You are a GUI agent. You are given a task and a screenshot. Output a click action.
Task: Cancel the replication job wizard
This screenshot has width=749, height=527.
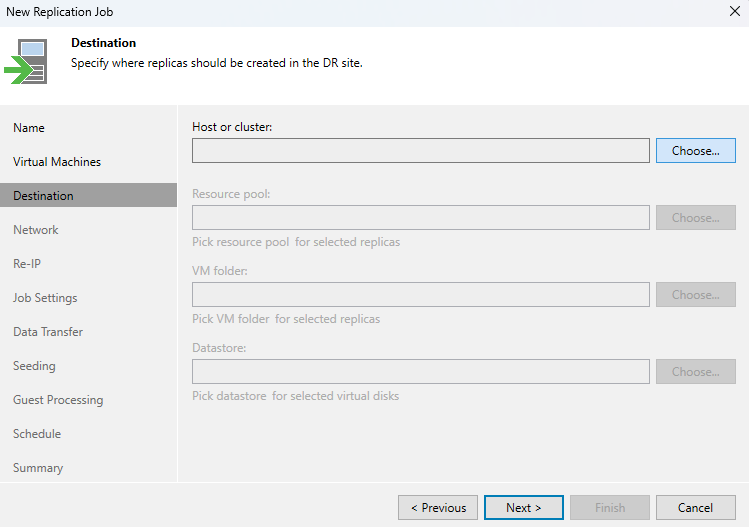coord(696,507)
